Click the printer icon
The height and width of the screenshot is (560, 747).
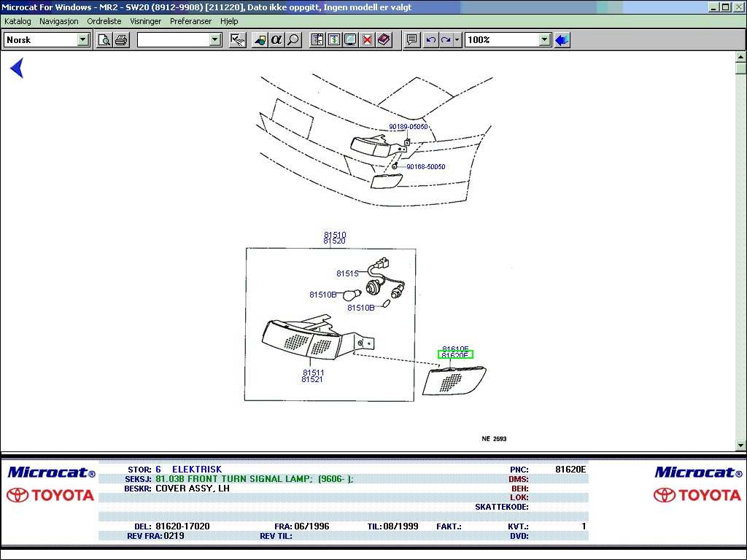pyautogui.click(x=120, y=40)
